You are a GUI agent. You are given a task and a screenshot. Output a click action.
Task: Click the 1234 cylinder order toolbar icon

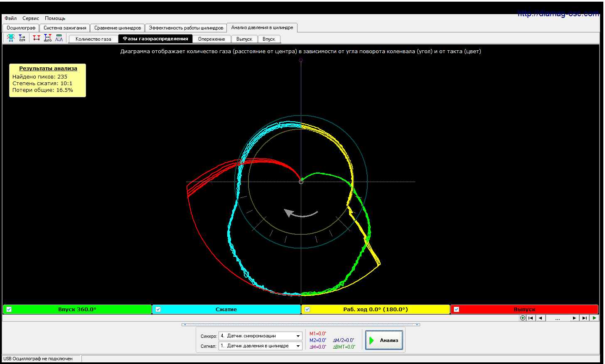point(22,38)
